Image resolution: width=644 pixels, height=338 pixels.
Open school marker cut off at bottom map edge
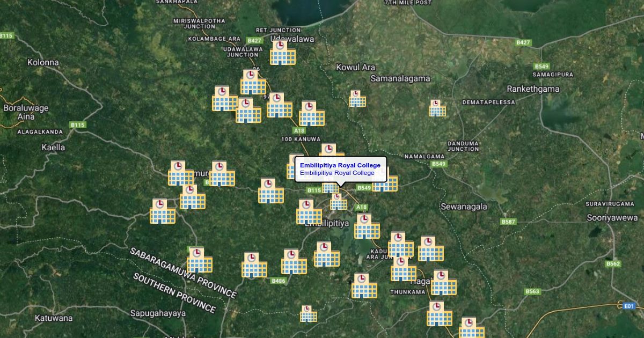471,328
